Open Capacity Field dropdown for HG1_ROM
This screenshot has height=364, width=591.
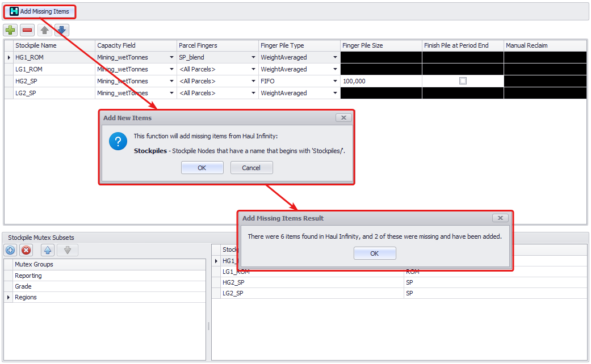(x=171, y=57)
